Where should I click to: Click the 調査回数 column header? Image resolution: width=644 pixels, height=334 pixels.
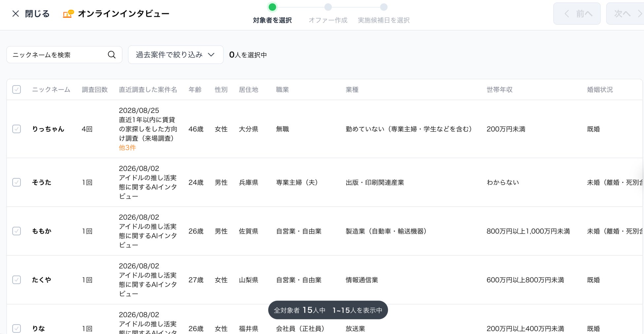95,89
